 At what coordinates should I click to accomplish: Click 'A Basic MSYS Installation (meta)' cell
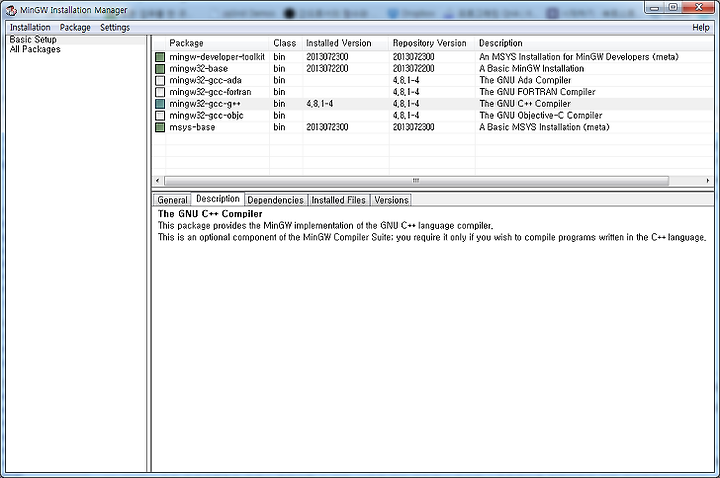(544, 127)
